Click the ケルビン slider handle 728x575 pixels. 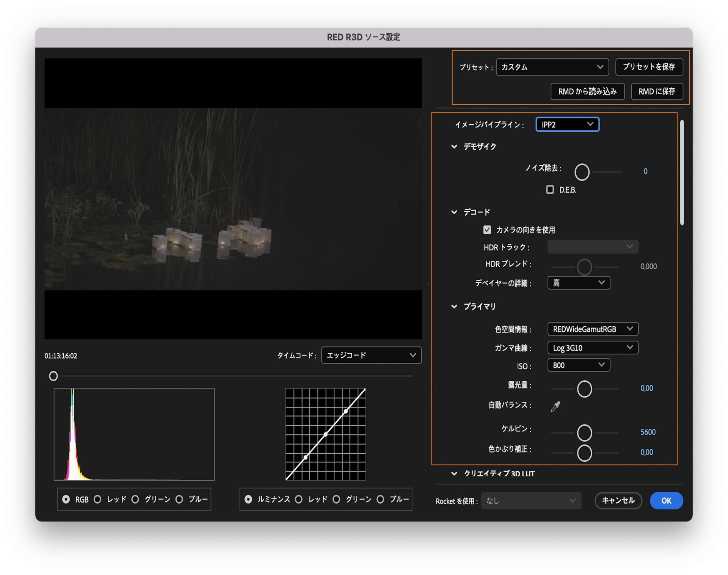pos(584,432)
